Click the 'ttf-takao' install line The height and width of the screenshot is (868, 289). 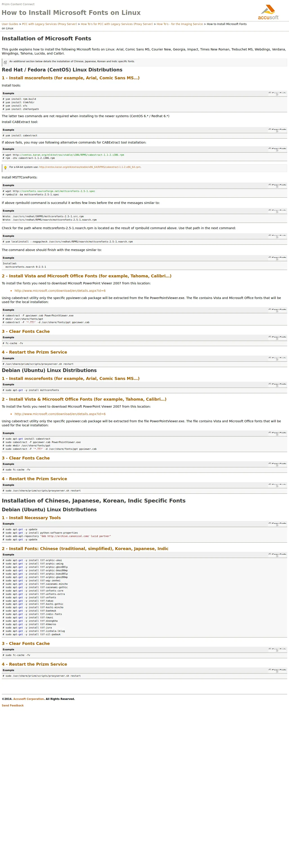(28, 601)
